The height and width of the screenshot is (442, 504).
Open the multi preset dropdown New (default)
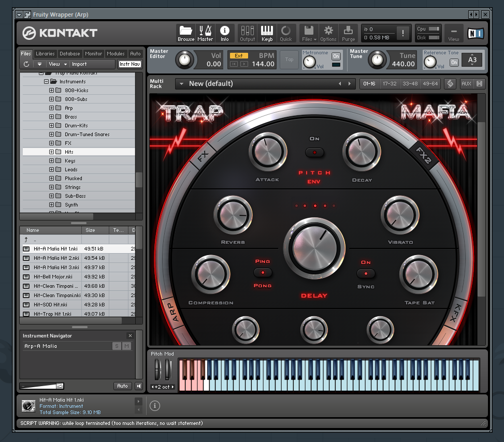click(181, 83)
